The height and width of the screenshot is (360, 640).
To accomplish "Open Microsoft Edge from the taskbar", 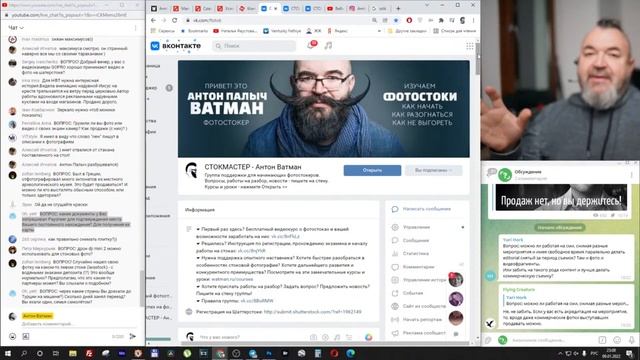I will point(351,353).
